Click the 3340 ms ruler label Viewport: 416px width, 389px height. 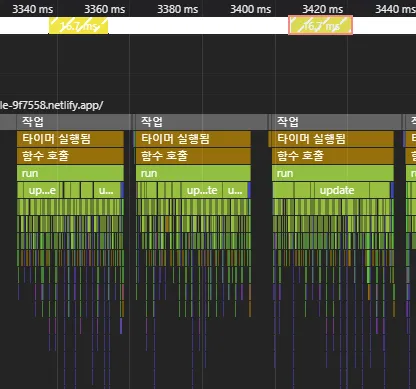33,9
